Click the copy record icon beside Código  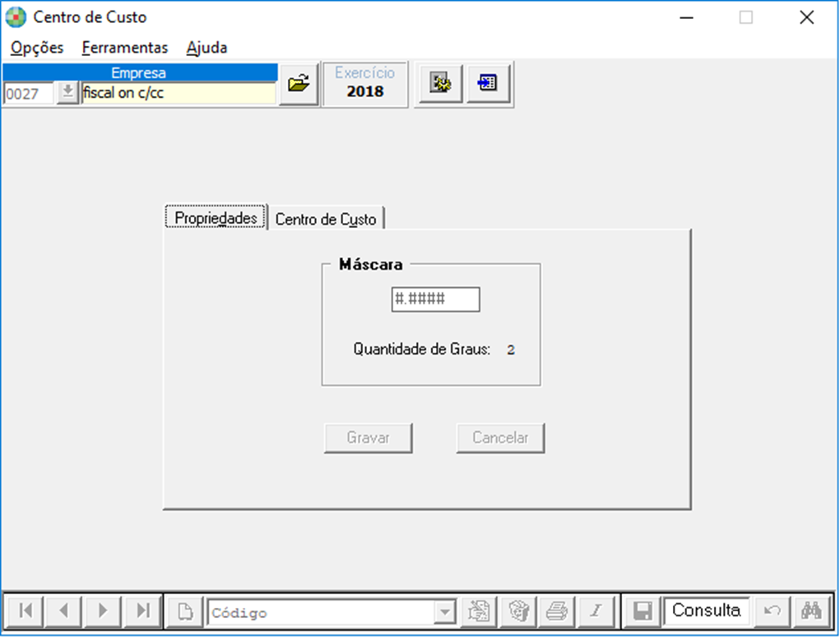point(478,610)
